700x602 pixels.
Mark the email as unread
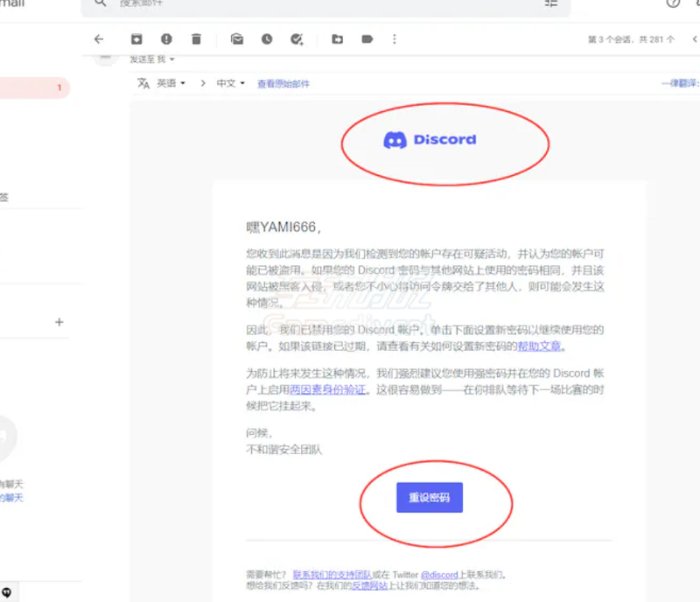point(237,39)
